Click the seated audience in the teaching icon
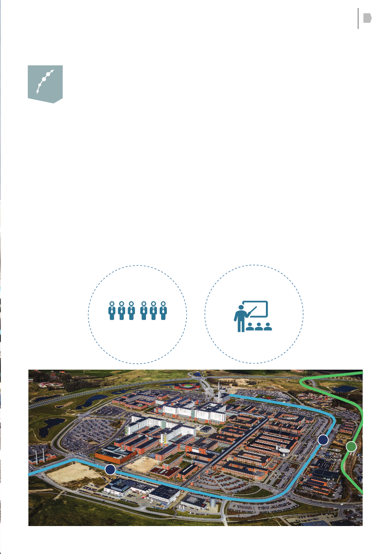 [x=259, y=327]
